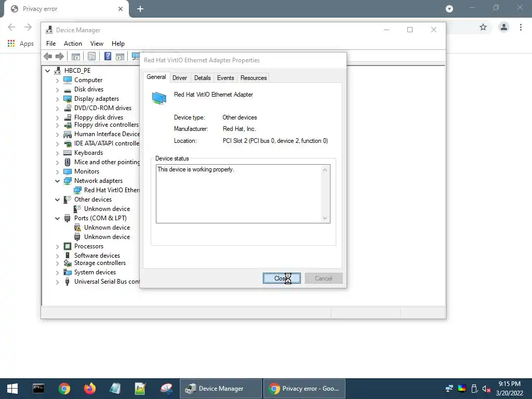
Task: Expand the System devices category
Action: (57, 273)
